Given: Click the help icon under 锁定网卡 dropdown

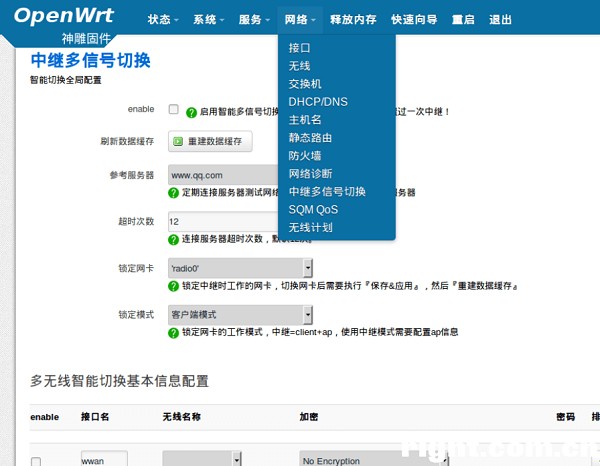Looking at the screenshot, I should coord(173,286).
